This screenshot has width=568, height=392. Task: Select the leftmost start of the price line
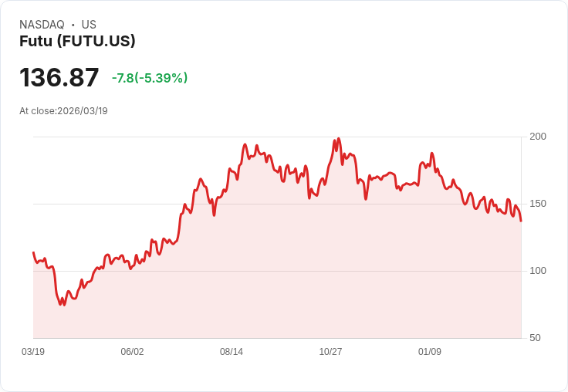coord(33,252)
